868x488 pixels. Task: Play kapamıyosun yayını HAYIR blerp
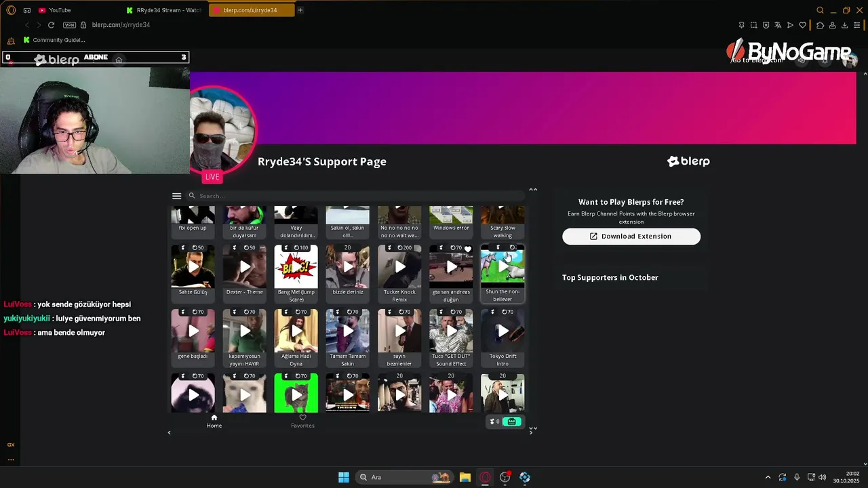pos(245,331)
